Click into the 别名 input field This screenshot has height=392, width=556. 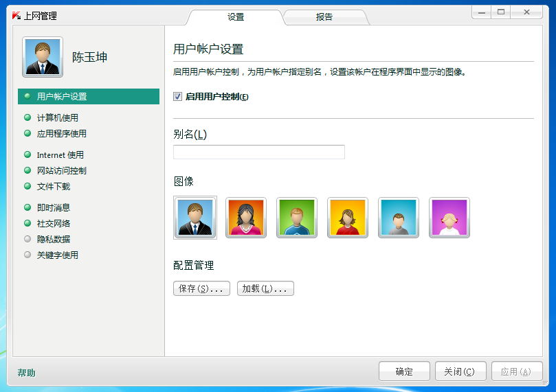pyautogui.click(x=258, y=152)
